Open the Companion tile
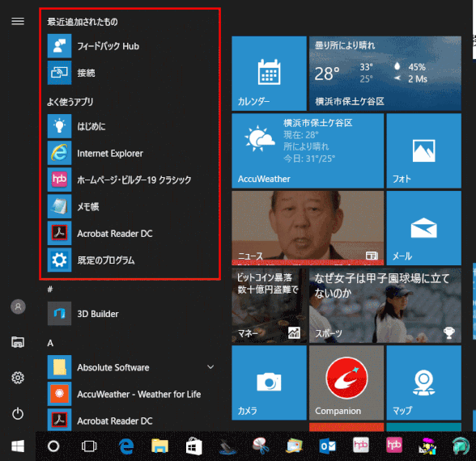Image resolution: width=476 pixels, height=461 pixels. (346, 383)
